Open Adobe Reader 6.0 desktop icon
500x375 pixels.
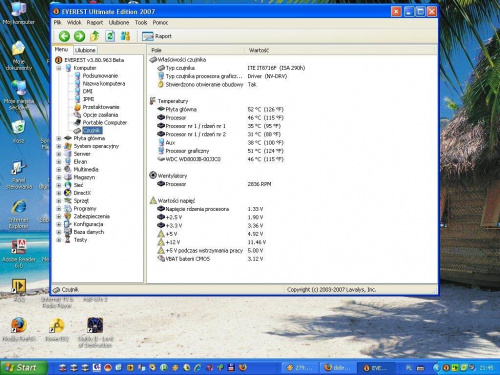point(19,254)
